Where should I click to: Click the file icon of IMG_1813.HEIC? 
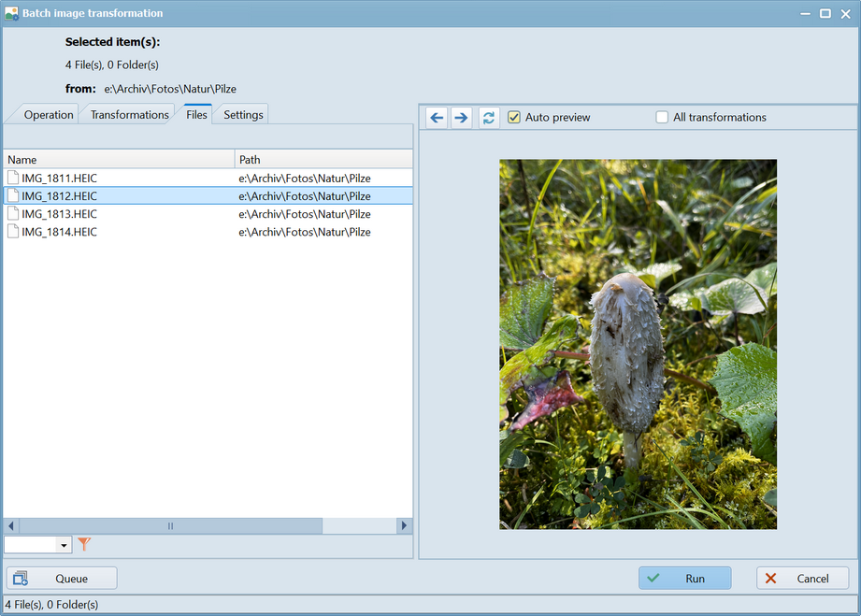(13, 213)
